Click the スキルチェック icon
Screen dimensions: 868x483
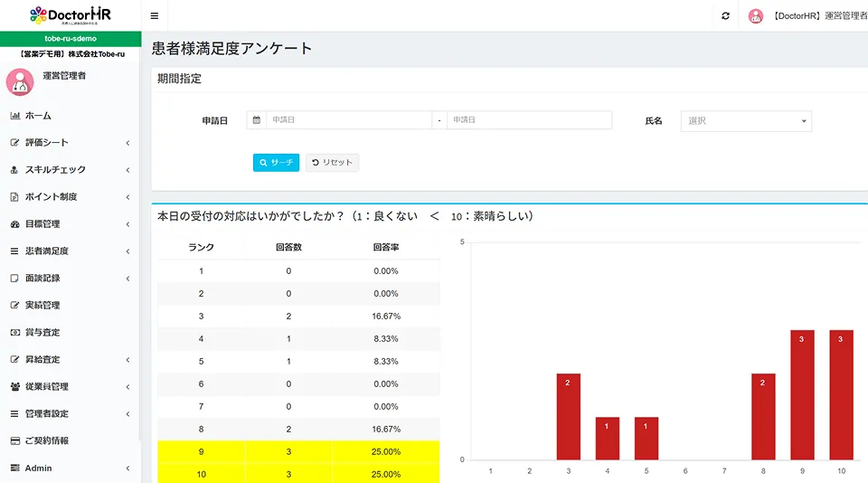point(15,169)
